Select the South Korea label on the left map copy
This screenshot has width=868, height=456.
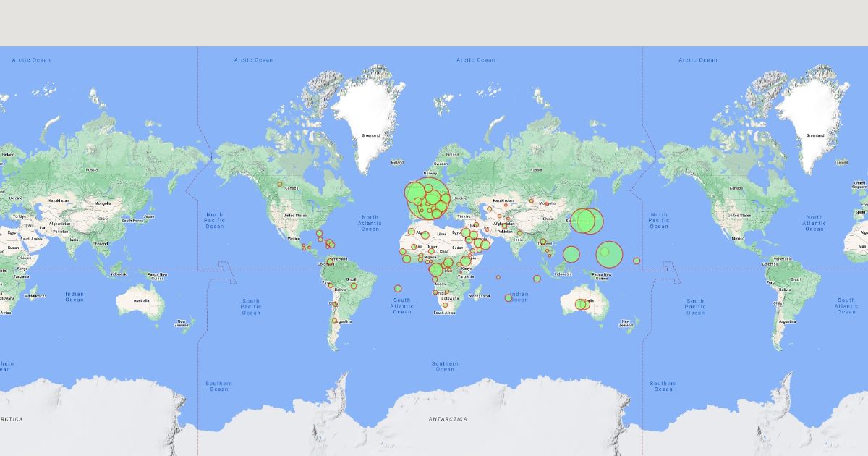(x=131, y=220)
